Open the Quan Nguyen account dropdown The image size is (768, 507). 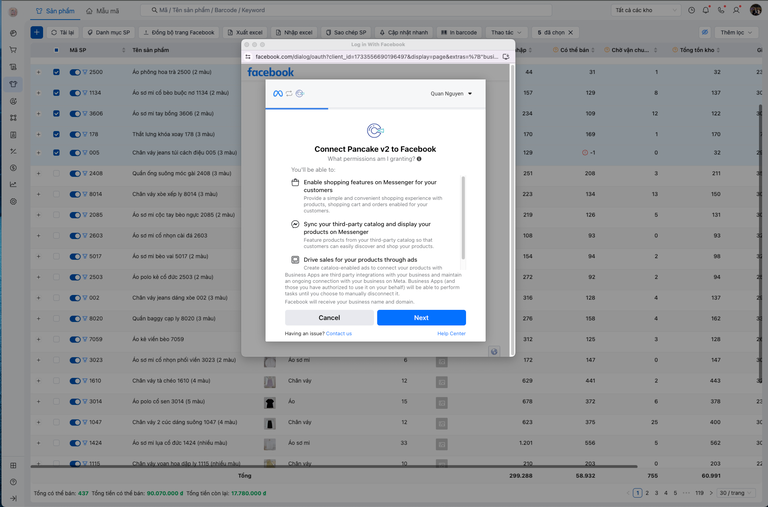(x=444, y=94)
